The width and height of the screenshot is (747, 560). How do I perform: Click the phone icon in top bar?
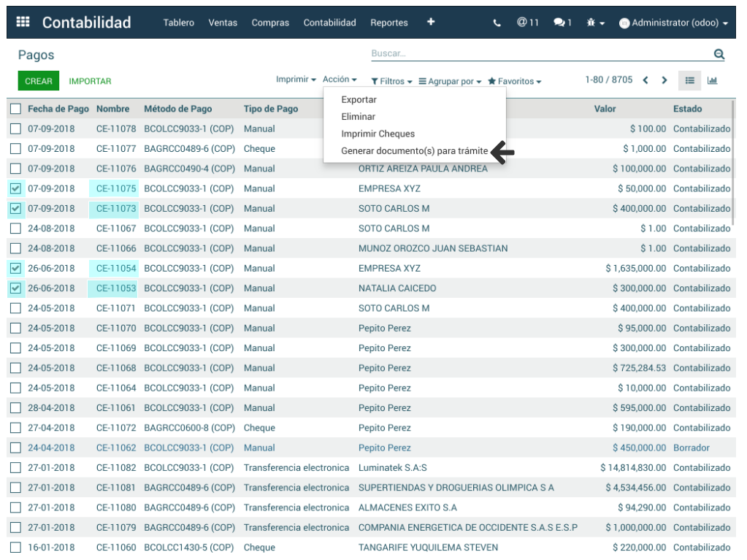coord(497,23)
